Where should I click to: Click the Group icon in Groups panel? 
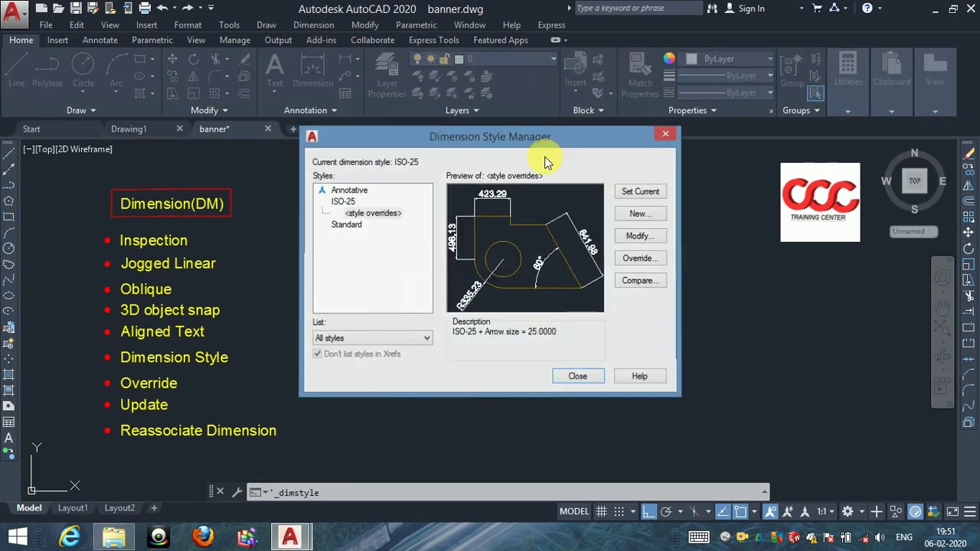792,70
